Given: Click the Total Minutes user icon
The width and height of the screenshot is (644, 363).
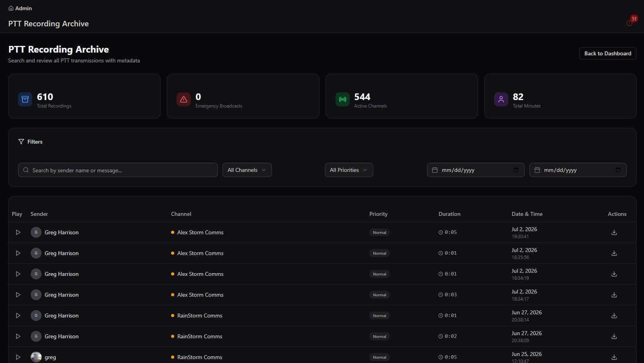Looking at the screenshot, I should coord(501,99).
